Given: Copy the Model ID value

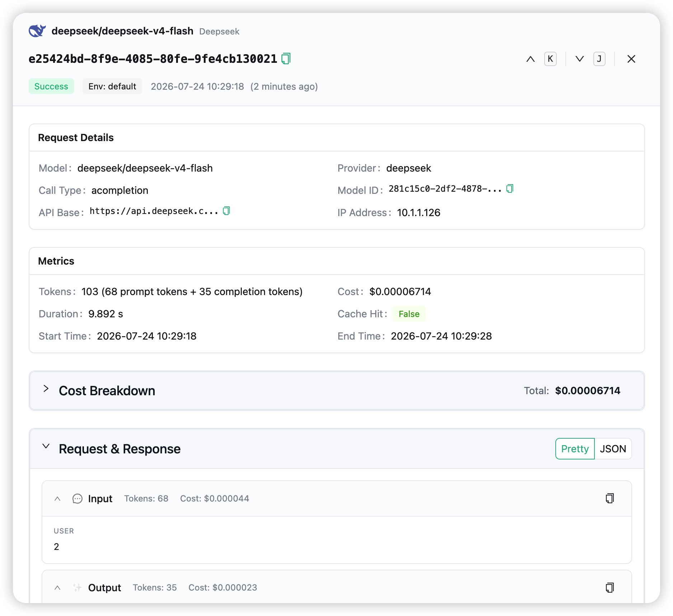Looking at the screenshot, I should click(x=510, y=188).
